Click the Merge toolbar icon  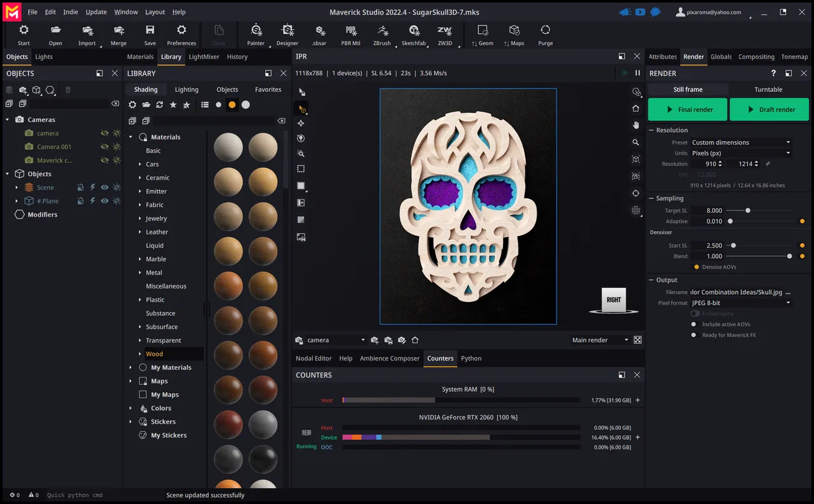118,35
